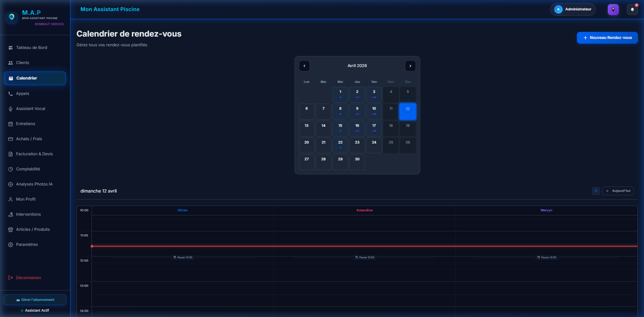Click Gérer l'abonnement button

[x=35, y=300]
